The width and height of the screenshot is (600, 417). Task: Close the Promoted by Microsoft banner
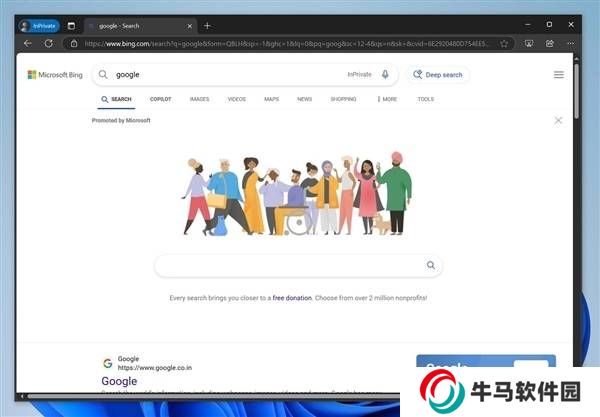coord(558,120)
